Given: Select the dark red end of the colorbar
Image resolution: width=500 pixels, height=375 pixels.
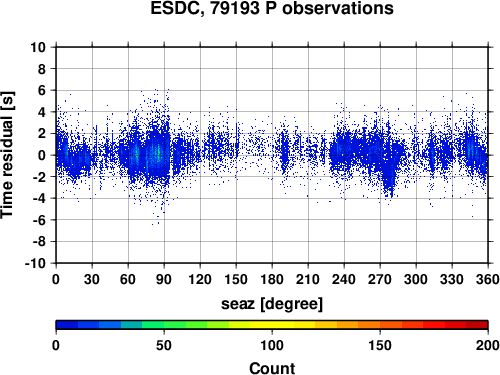Looking at the screenshot, I should click(x=477, y=325).
